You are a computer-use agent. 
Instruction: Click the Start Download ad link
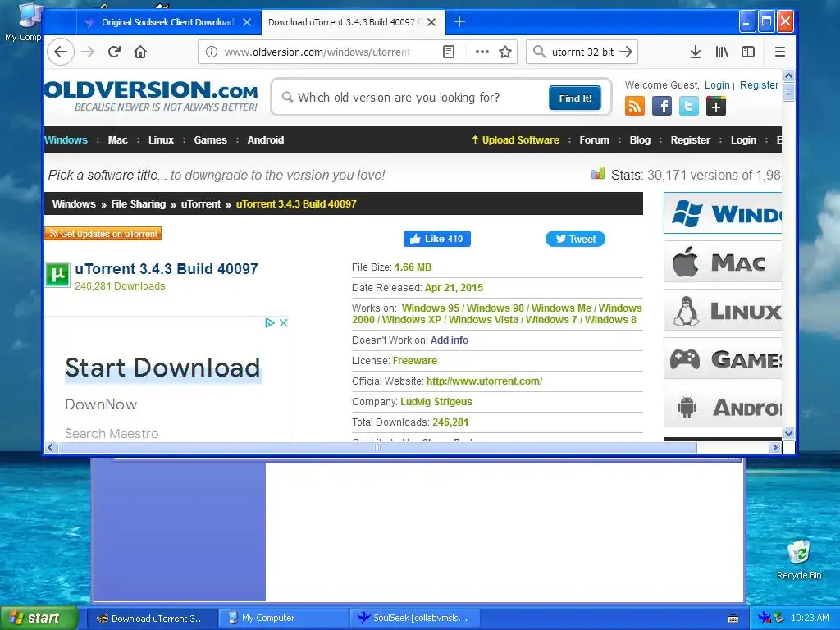162,368
